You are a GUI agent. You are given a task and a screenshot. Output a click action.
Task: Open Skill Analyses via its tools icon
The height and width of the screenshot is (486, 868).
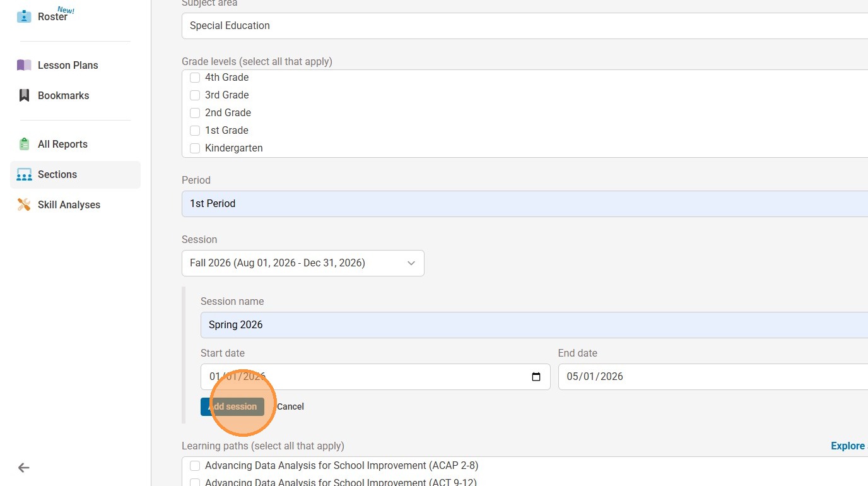click(24, 204)
